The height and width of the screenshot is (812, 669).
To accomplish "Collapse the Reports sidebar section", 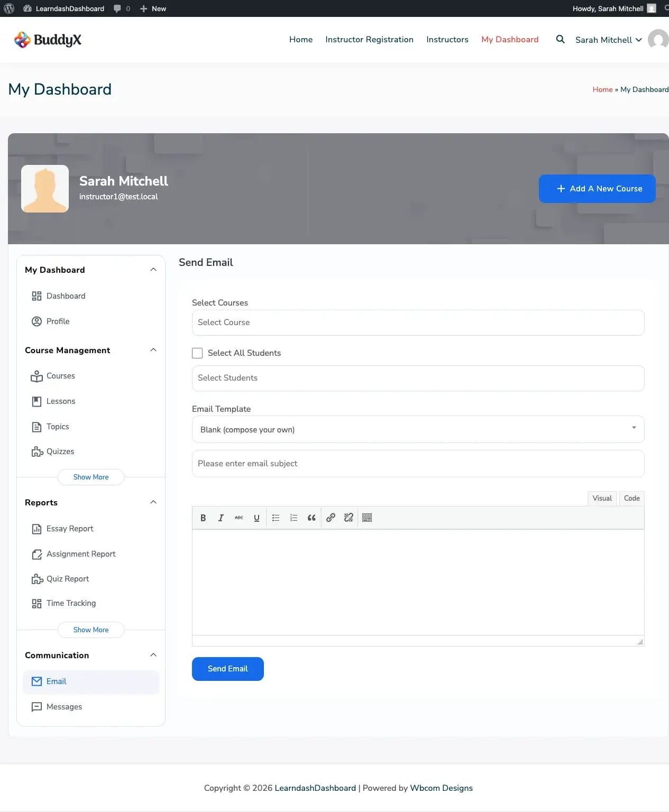I will click(x=153, y=502).
